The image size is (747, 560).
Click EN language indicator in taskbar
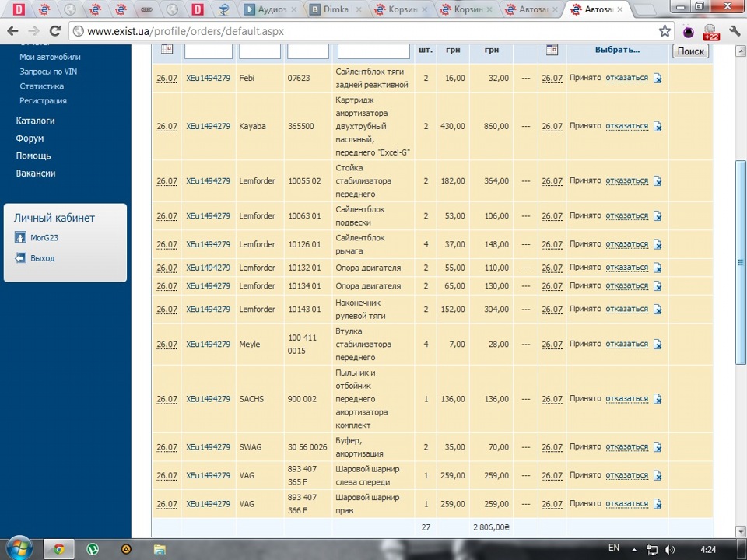point(614,548)
